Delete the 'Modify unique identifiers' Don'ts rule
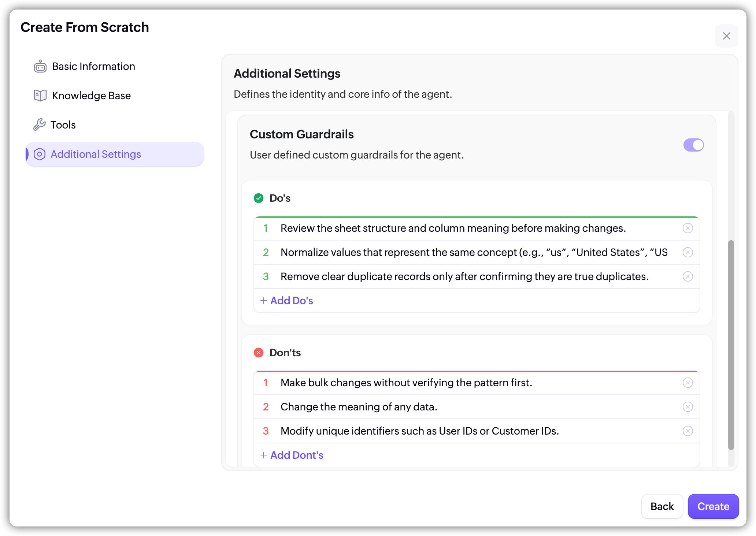The image size is (756, 536). coord(688,431)
